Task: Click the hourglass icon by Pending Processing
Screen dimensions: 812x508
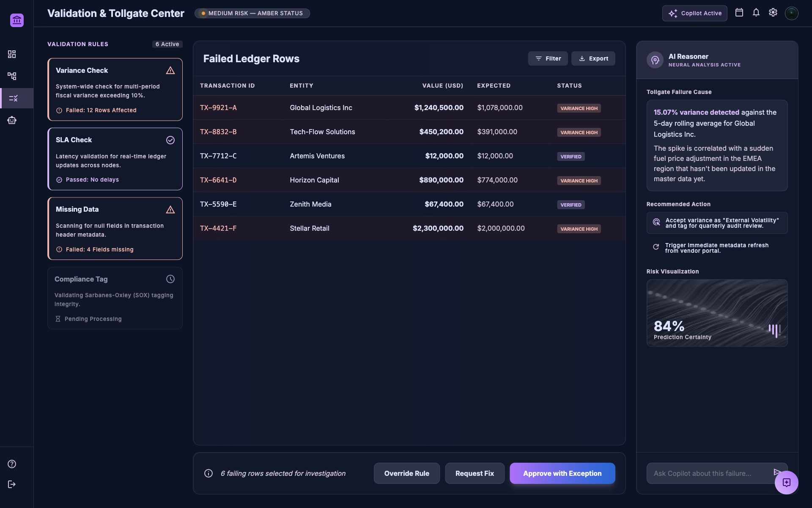Action: [x=58, y=319]
